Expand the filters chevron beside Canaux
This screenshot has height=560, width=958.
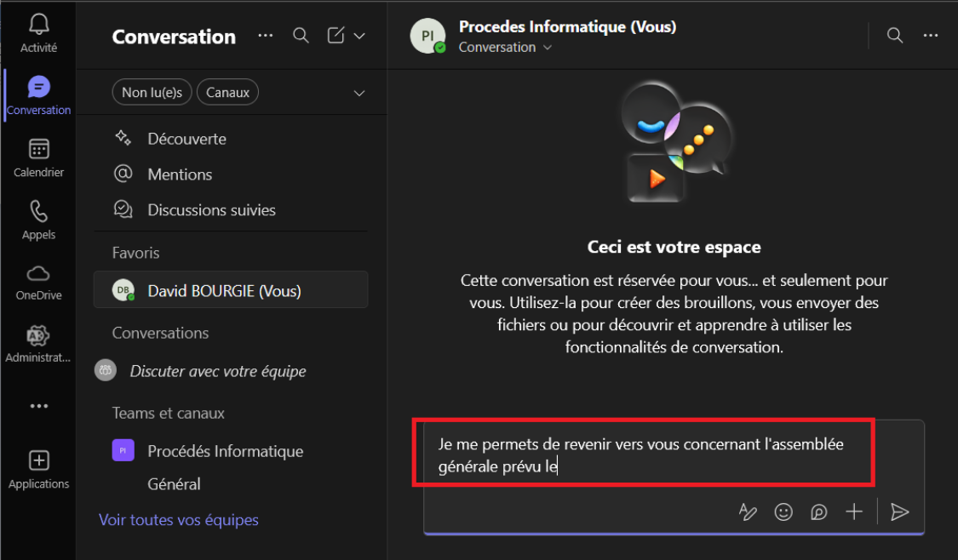pos(359,93)
